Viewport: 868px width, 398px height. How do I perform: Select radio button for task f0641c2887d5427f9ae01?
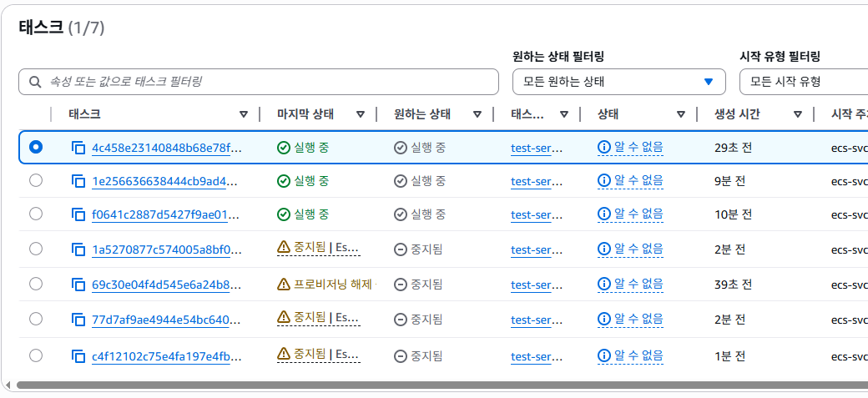36,214
